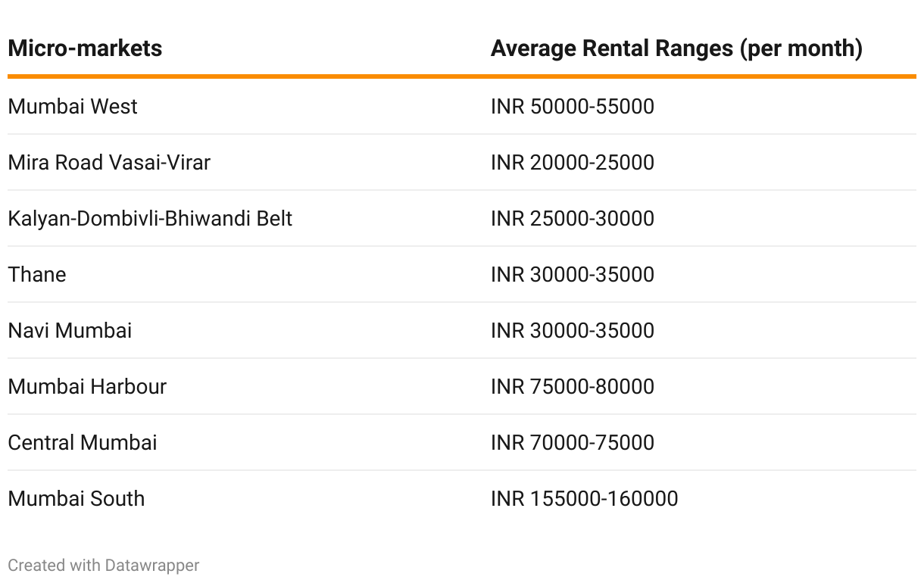924x583 pixels.
Task: Select the INR 75000-80000 rental value
Action: [x=573, y=386]
